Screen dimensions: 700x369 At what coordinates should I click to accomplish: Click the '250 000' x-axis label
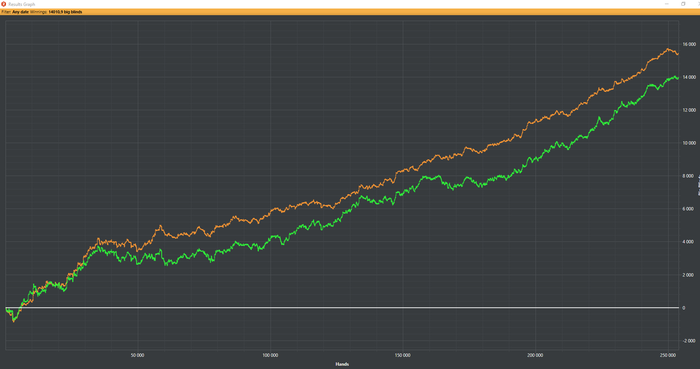click(668, 356)
